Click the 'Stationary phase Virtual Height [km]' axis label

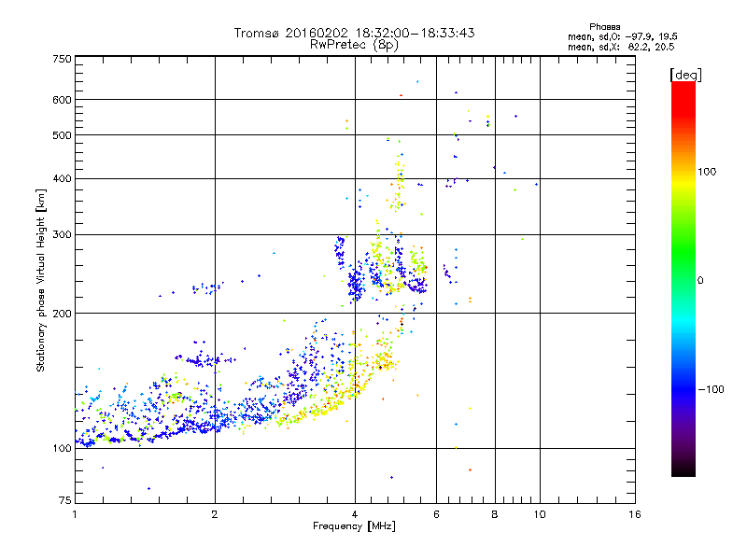(41, 281)
